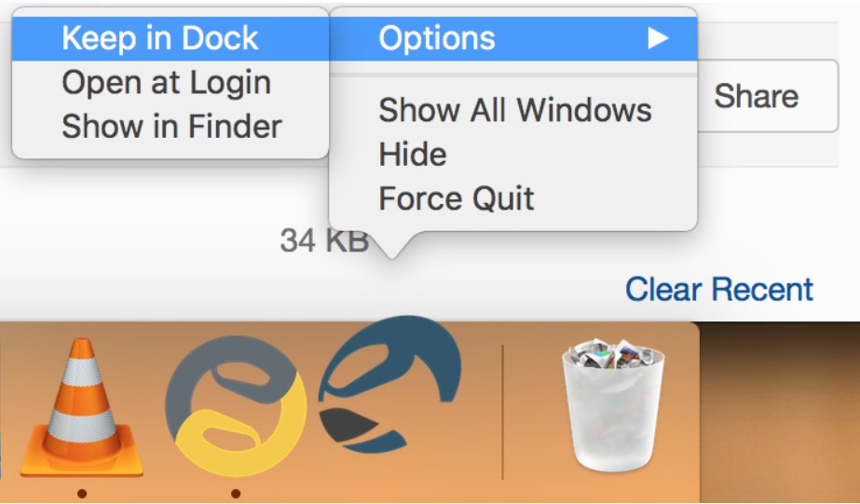Open the Trash in the Dock

tap(613, 404)
